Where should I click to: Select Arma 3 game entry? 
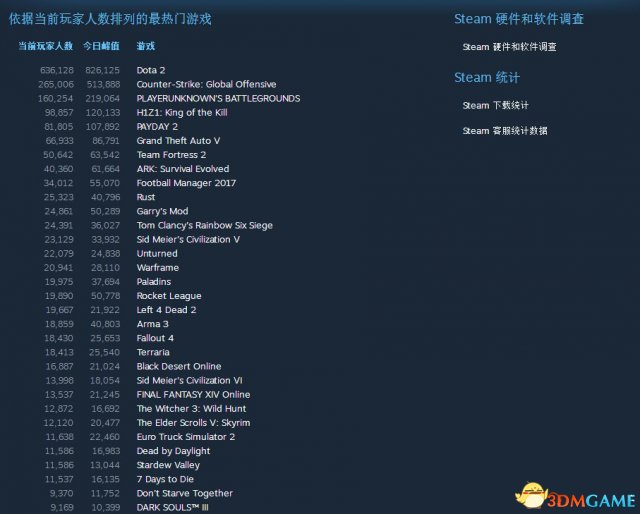(x=152, y=324)
